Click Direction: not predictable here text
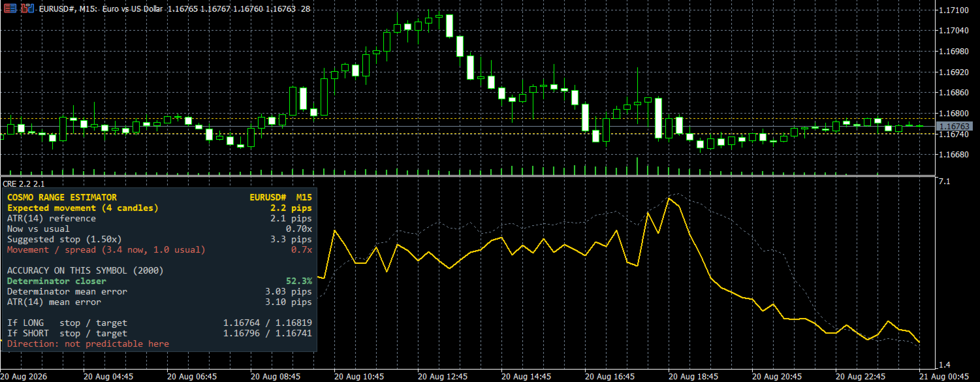The image size is (980, 382). 88,343
